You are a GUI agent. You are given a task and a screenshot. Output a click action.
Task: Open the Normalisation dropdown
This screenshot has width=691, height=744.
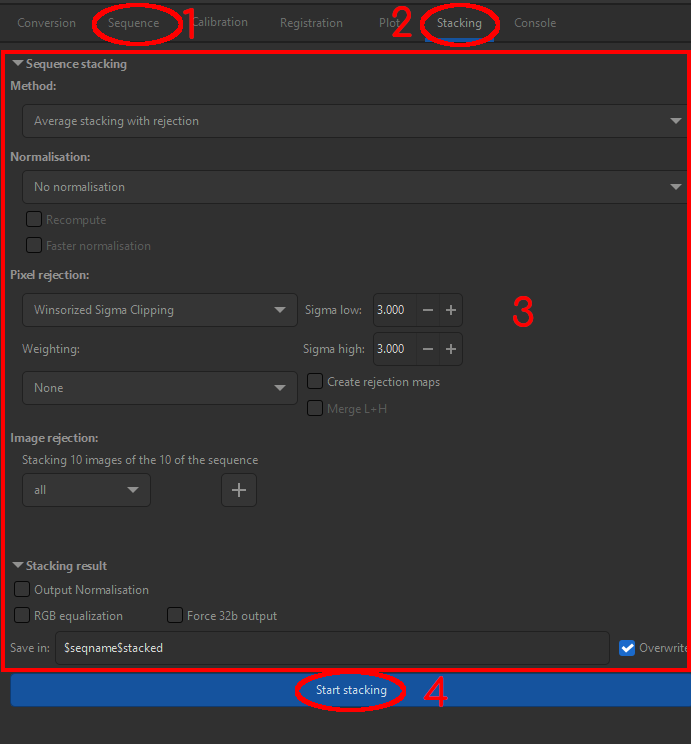point(352,187)
